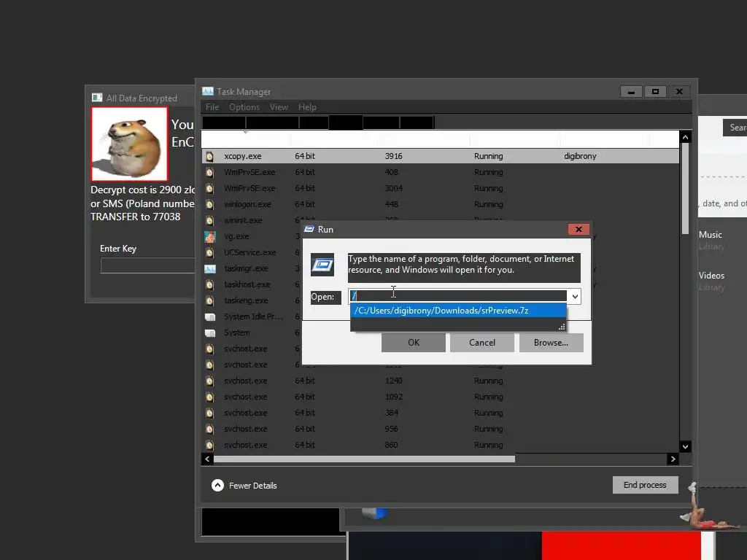Click the Run dialog title icon
The height and width of the screenshot is (560, 747).
coord(309,229)
